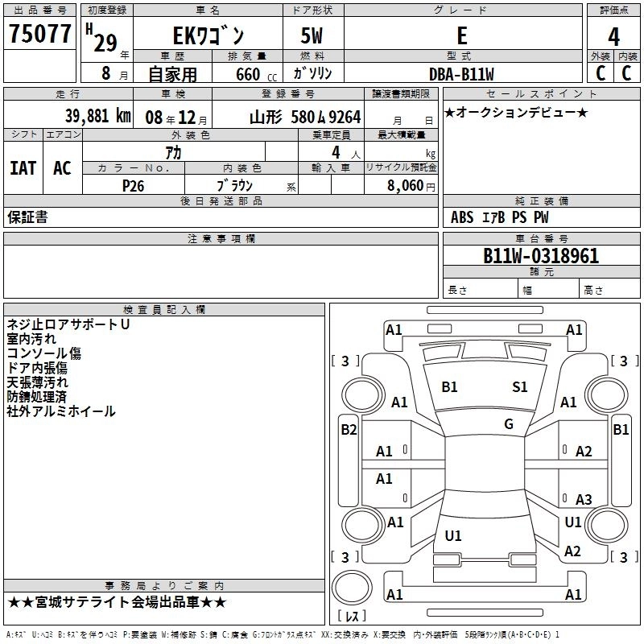644x644 pixels.
Task: Select the displacement 660 cc
Action: click(256, 74)
